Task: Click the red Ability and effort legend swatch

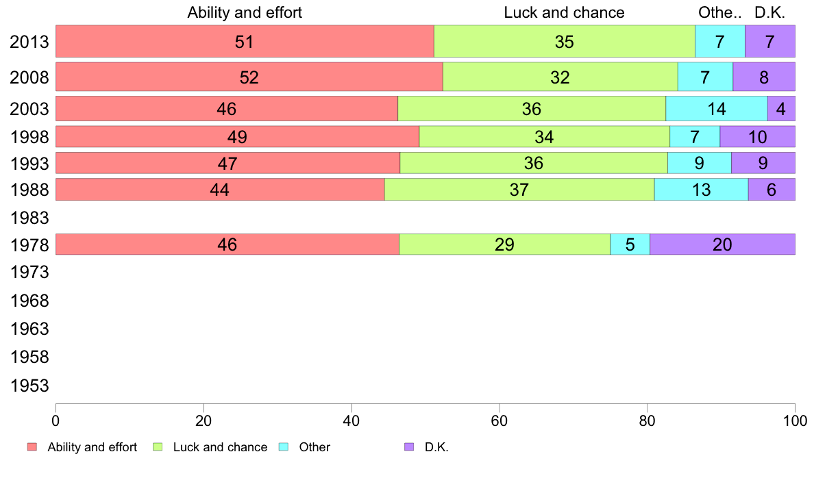Action: 32,447
